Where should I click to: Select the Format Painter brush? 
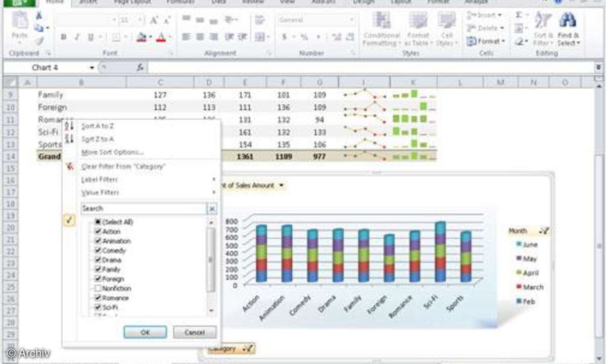pyautogui.click(x=39, y=40)
